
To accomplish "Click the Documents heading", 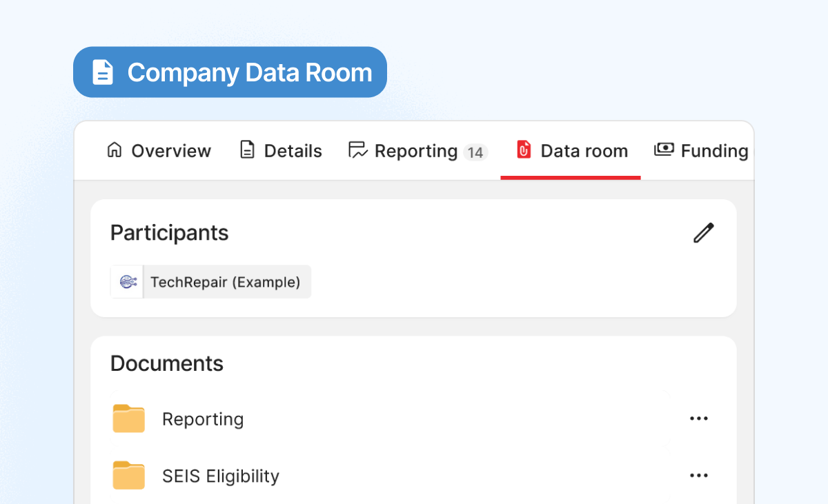I will 167,363.
